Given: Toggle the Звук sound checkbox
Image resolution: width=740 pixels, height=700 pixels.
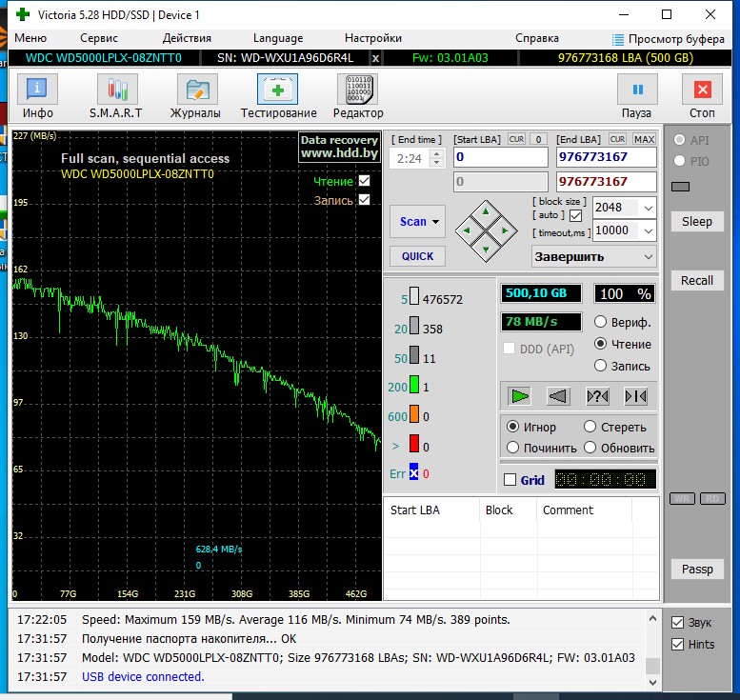Looking at the screenshot, I should pyautogui.click(x=677, y=623).
